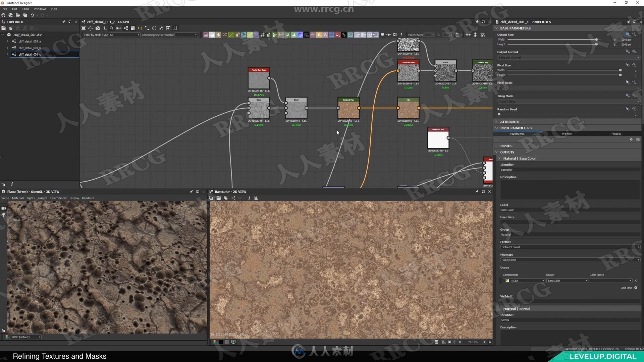Toggle pin on the Properties panel
644x362 pixels.
628,22
